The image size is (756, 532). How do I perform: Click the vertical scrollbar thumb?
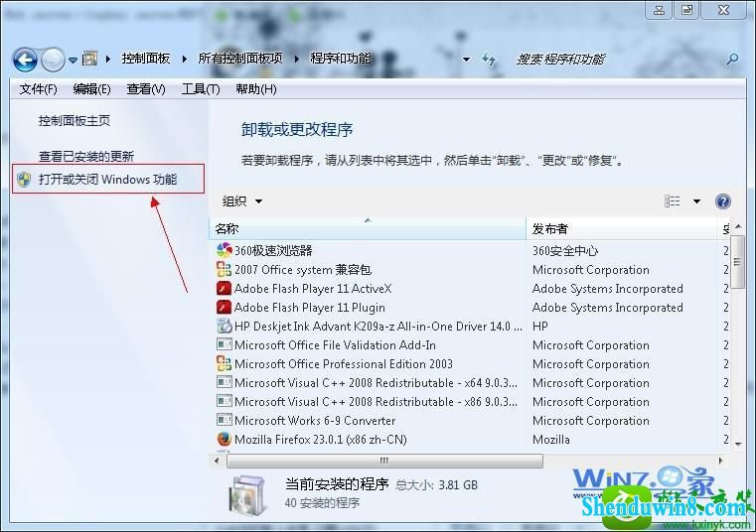coord(737,262)
